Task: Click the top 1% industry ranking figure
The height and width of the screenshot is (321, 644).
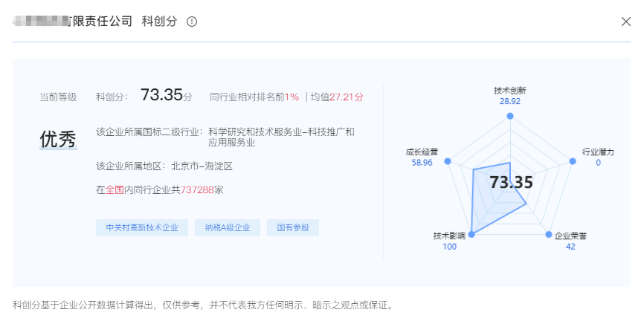Action: pyautogui.click(x=291, y=97)
